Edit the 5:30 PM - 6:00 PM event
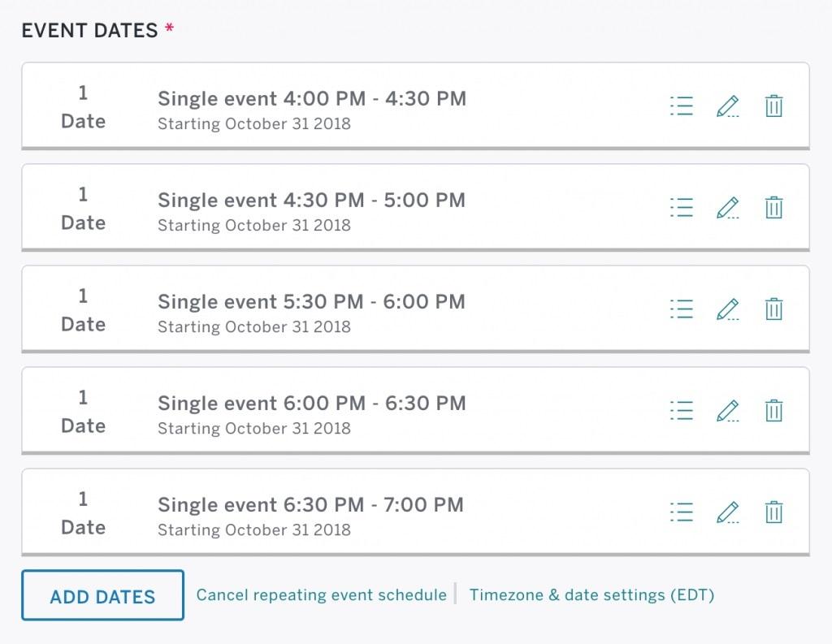Viewport: 832px width, 644px height. [727, 309]
